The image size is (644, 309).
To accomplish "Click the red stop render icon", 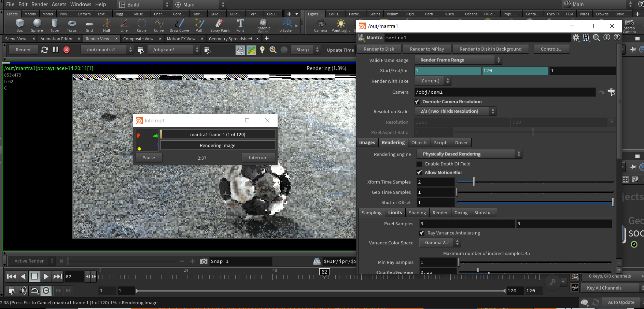I will 67,50.
